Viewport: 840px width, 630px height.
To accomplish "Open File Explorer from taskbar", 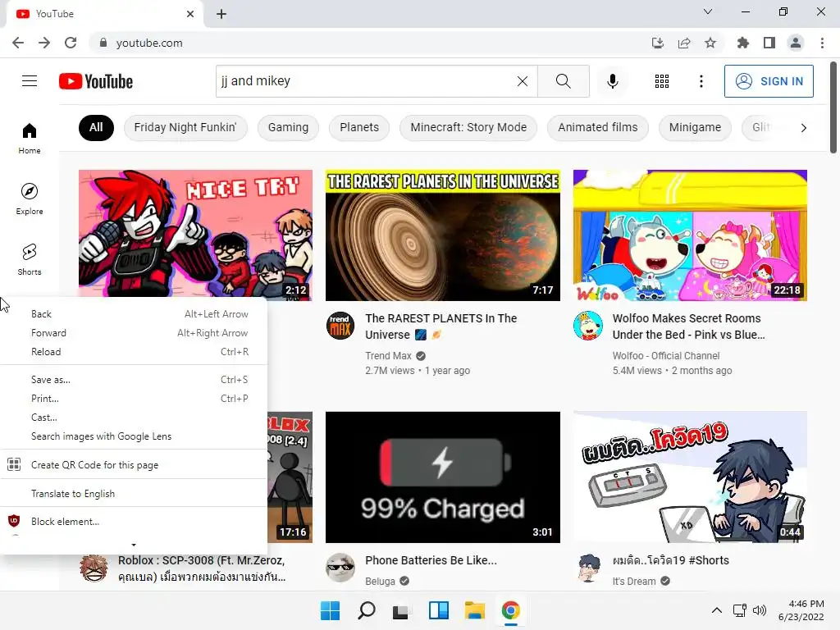I will coord(475,610).
